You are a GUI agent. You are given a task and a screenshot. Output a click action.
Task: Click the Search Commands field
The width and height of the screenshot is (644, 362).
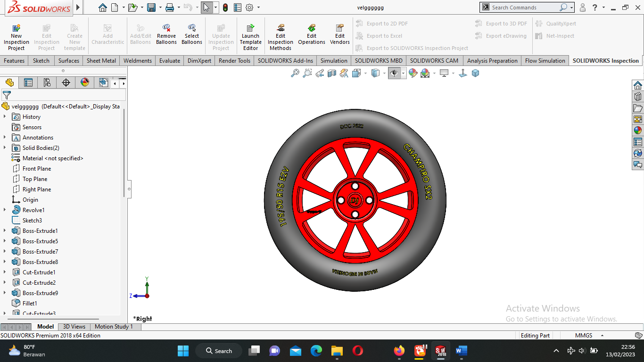point(524,8)
